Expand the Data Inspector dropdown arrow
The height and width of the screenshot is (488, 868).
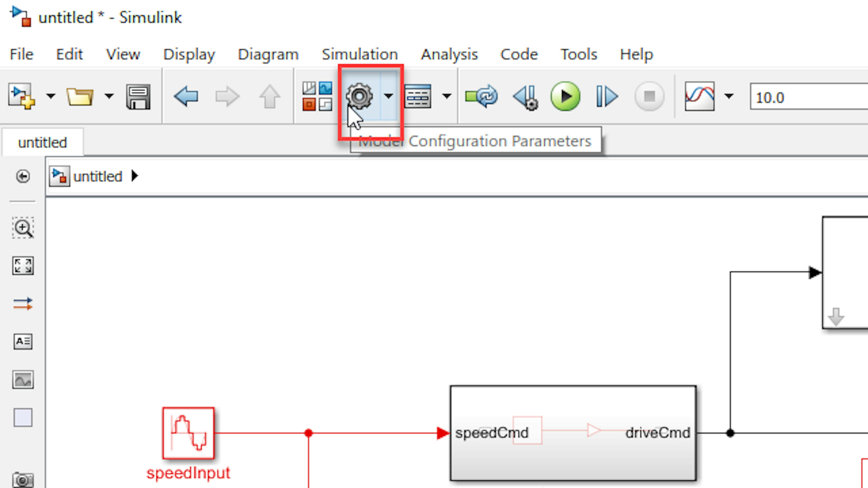click(729, 96)
